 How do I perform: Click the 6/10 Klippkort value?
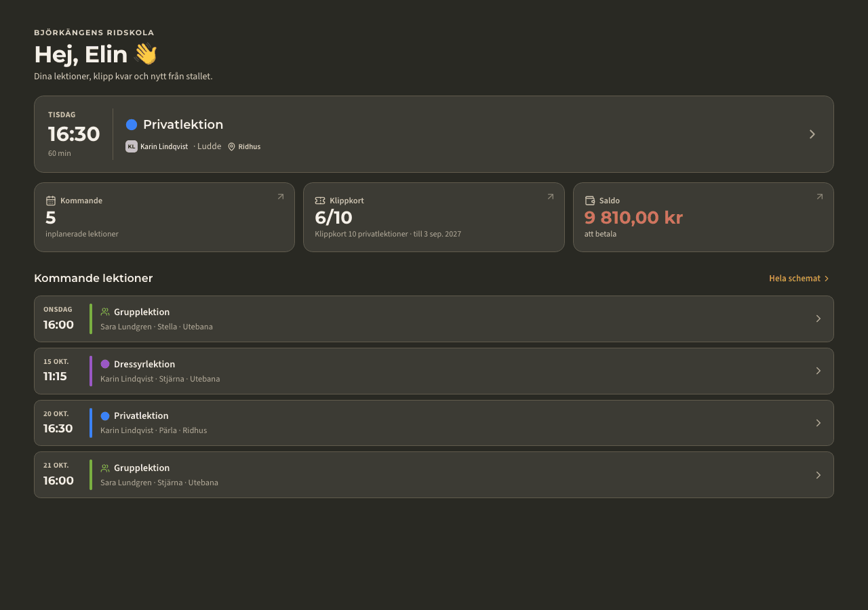334,218
